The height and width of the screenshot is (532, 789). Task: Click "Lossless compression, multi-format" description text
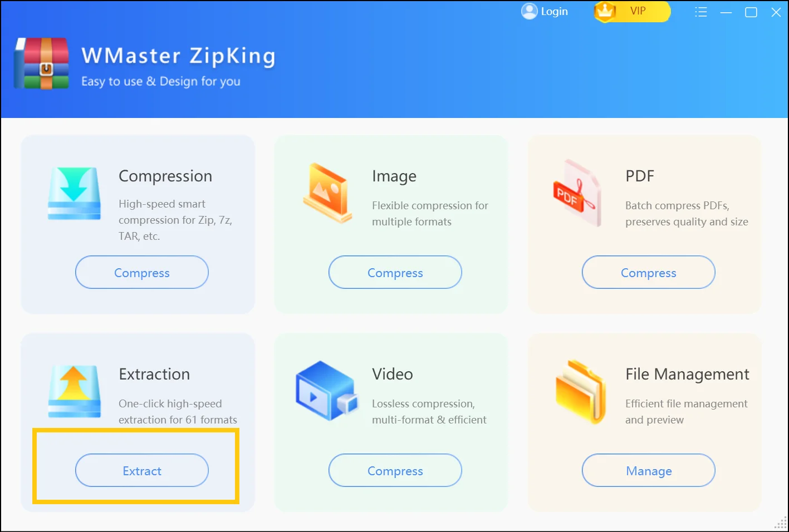(x=429, y=411)
